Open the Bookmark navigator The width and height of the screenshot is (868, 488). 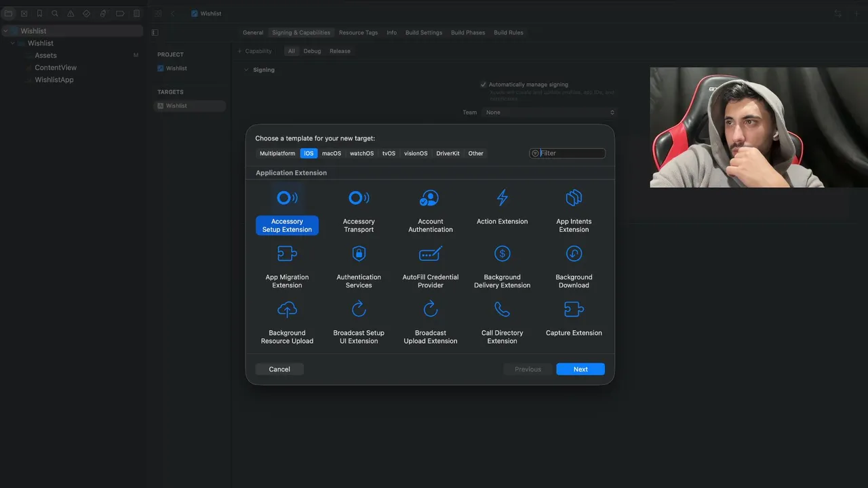pyautogui.click(x=39, y=14)
